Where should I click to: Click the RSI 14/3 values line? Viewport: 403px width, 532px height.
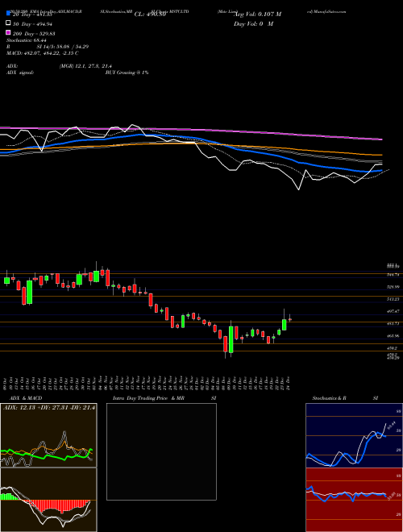[x=48, y=47]
